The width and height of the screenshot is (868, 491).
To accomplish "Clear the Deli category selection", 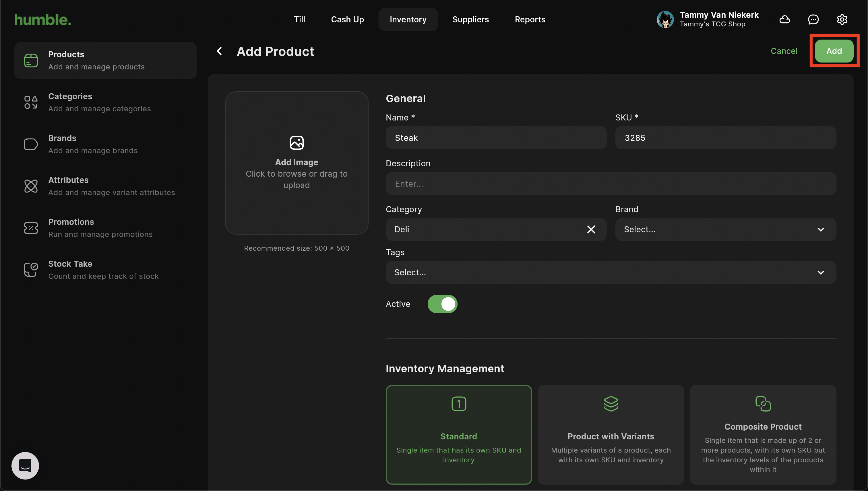I will [591, 229].
